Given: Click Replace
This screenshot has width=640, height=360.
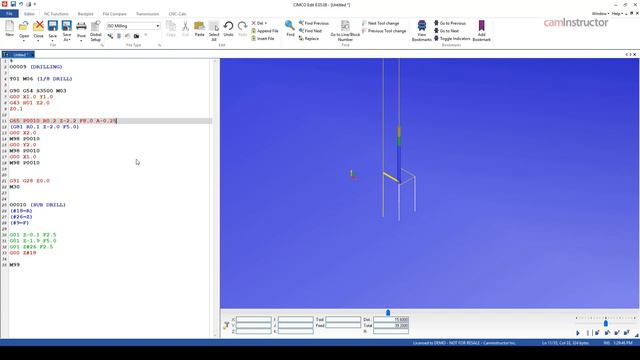Looking at the screenshot, I should point(309,38).
